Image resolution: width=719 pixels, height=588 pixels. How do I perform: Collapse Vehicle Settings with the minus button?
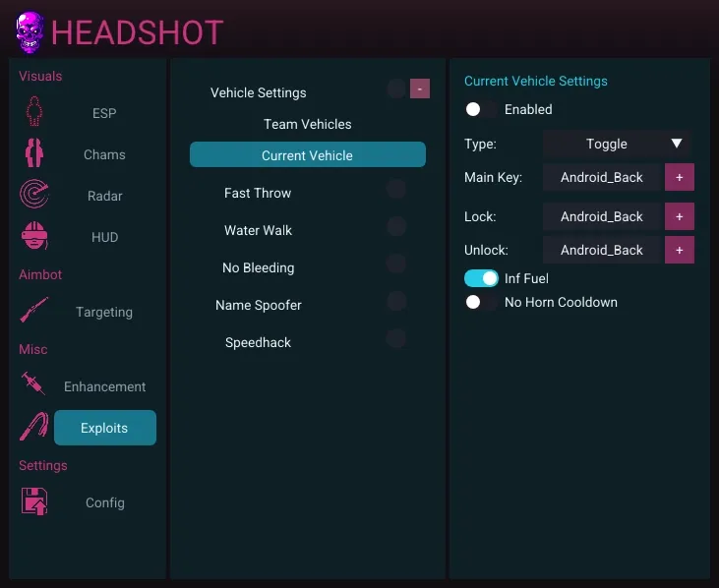[x=420, y=88]
